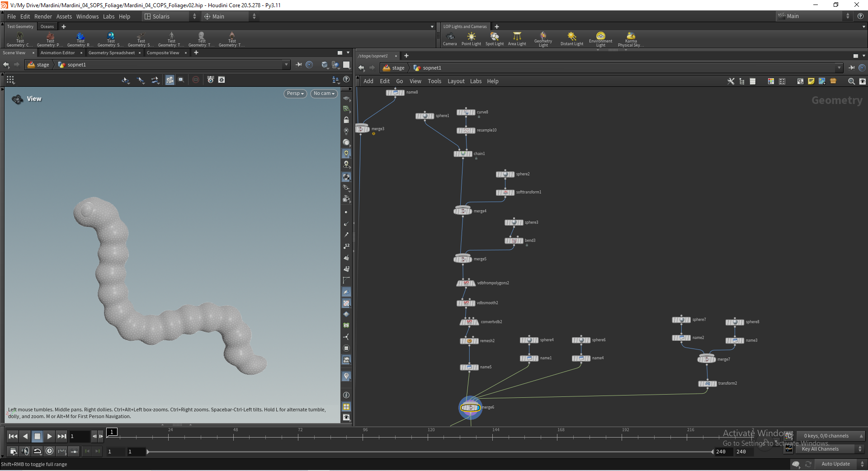Open the Solaris desktop dropdown

tap(170, 16)
